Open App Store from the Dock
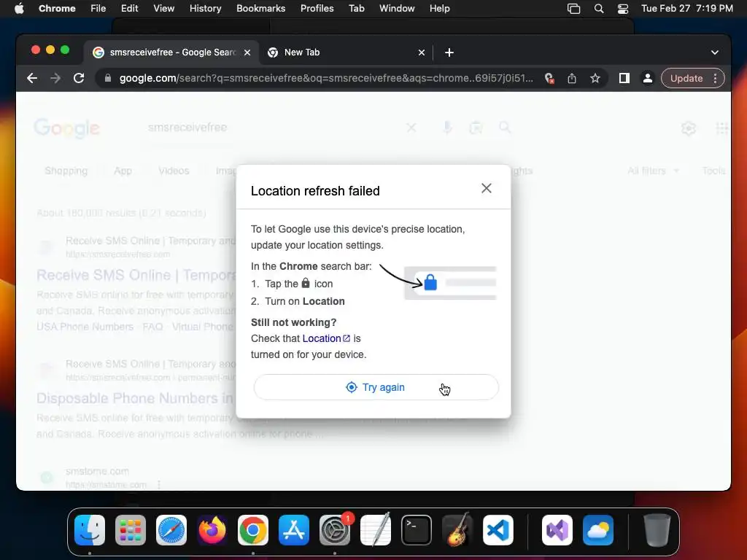Viewport: 747px width, 560px height. 294,530
